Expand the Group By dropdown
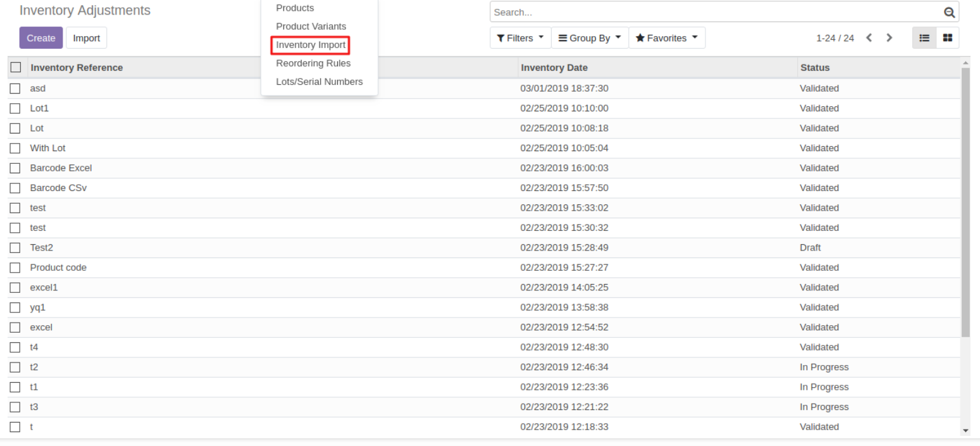980x446 pixels. [590, 38]
